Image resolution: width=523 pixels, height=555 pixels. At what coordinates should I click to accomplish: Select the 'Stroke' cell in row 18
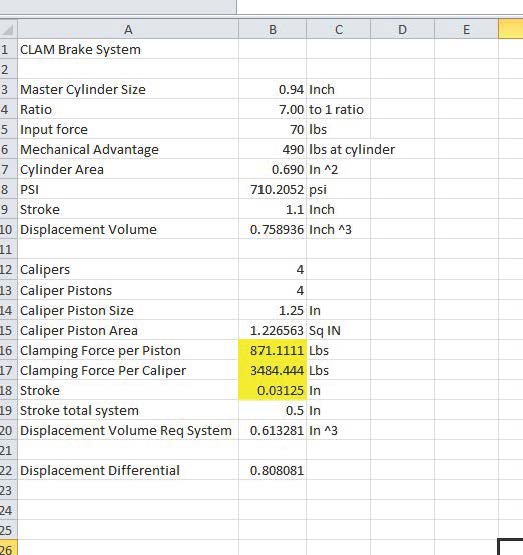128,390
